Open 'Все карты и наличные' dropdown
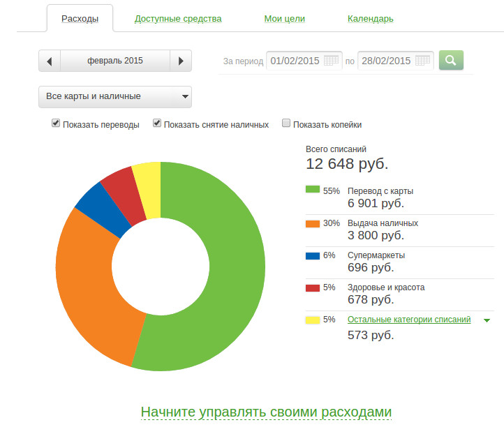The image size is (504, 434). (114, 96)
